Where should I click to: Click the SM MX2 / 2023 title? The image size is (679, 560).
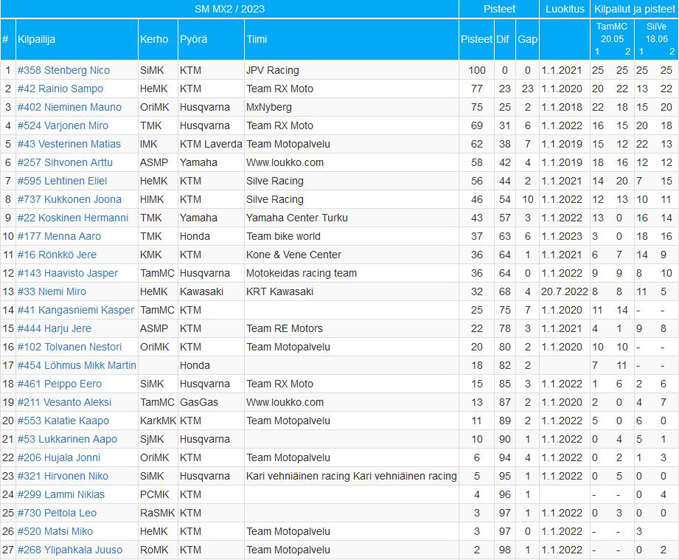[230, 9]
